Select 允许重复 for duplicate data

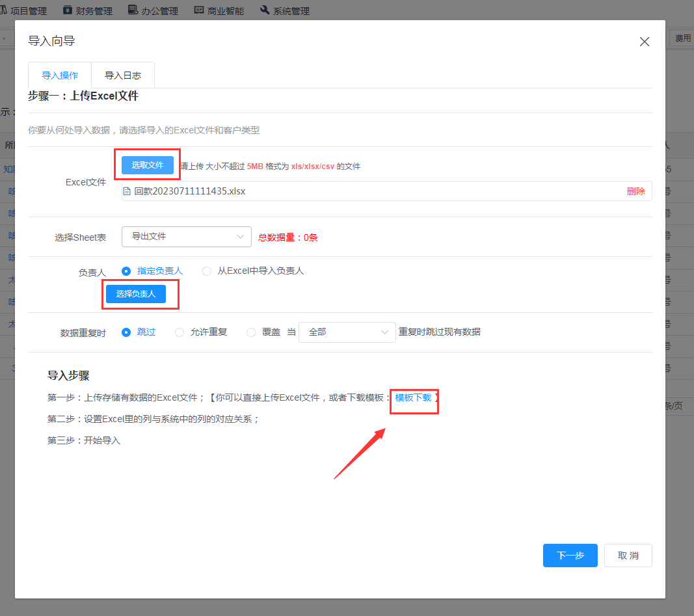180,332
